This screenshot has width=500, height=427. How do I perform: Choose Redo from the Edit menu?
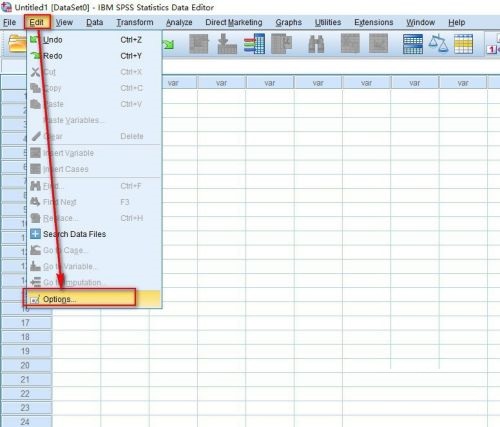coord(95,56)
